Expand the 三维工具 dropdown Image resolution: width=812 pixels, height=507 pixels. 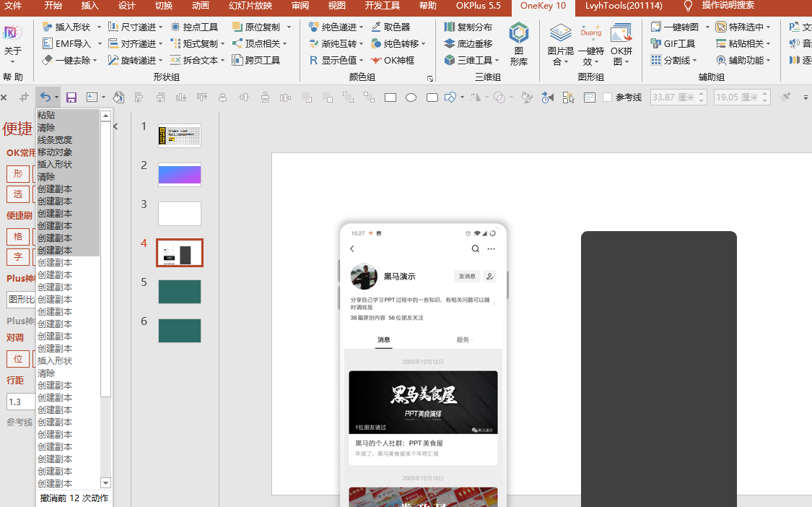pyautogui.click(x=497, y=60)
